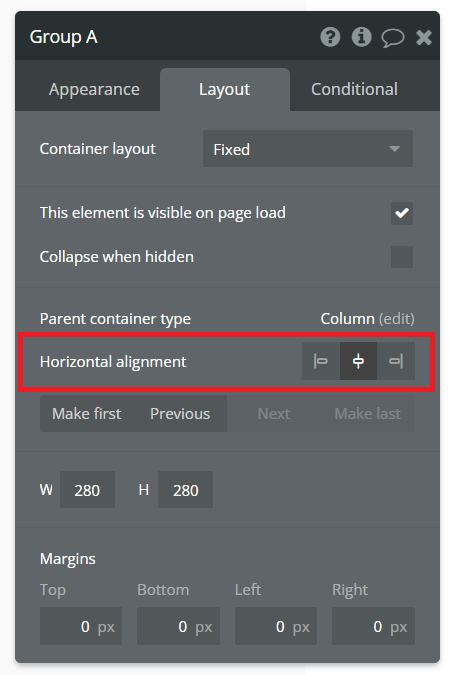Select center horizontal alignment
This screenshot has height=675, width=450.
[x=358, y=361]
